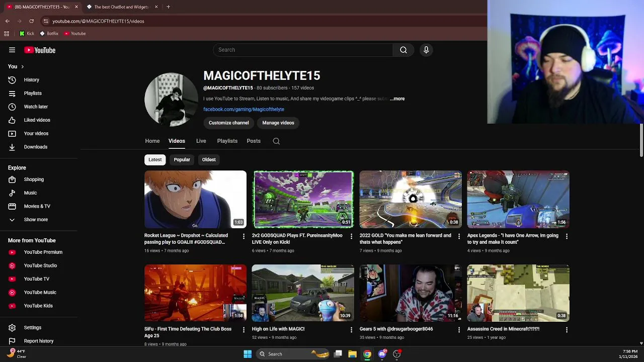Screen dimensions: 644x362
Task: Open options menu for Assassins Creed Minecraft video
Action: click(567, 330)
